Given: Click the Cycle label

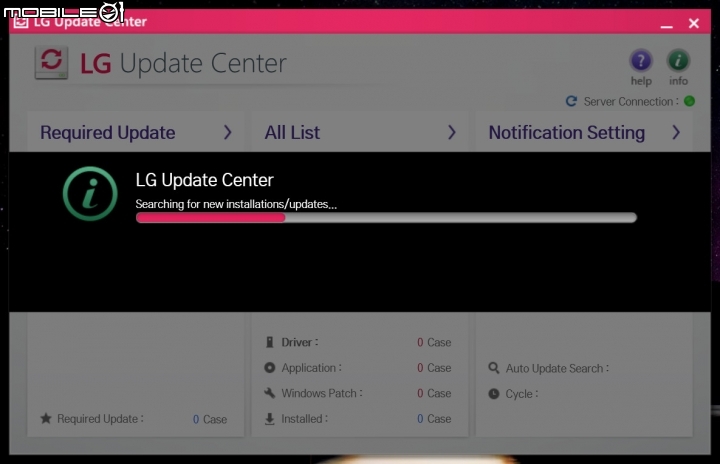Looking at the screenshot, I should pyautogui.click(x=522, y=394).
